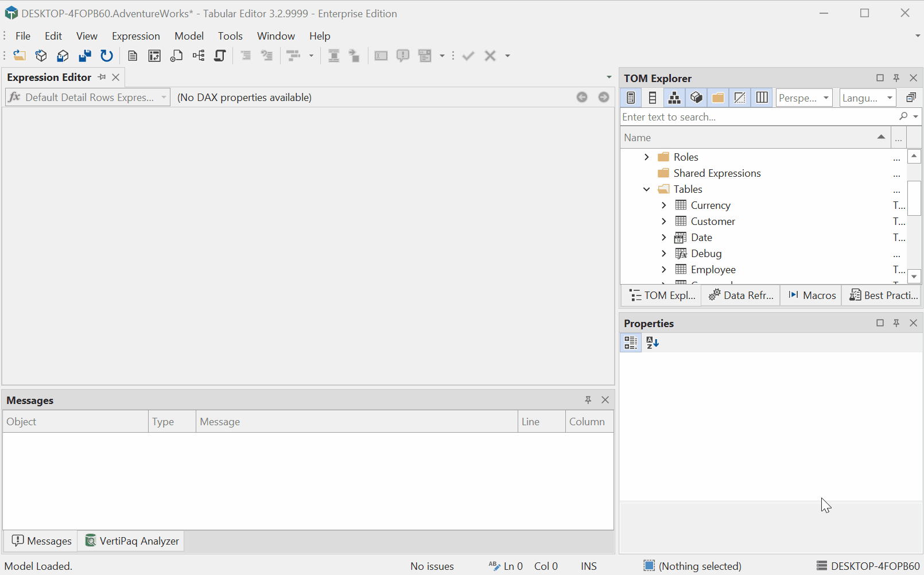
Task: Click the Deploy model cube icon
Action: tap(63, 56)
